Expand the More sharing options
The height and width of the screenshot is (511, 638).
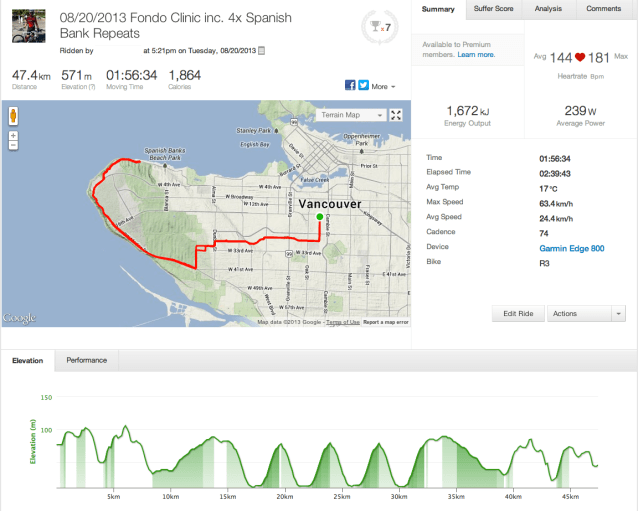(x=383, y=87)
